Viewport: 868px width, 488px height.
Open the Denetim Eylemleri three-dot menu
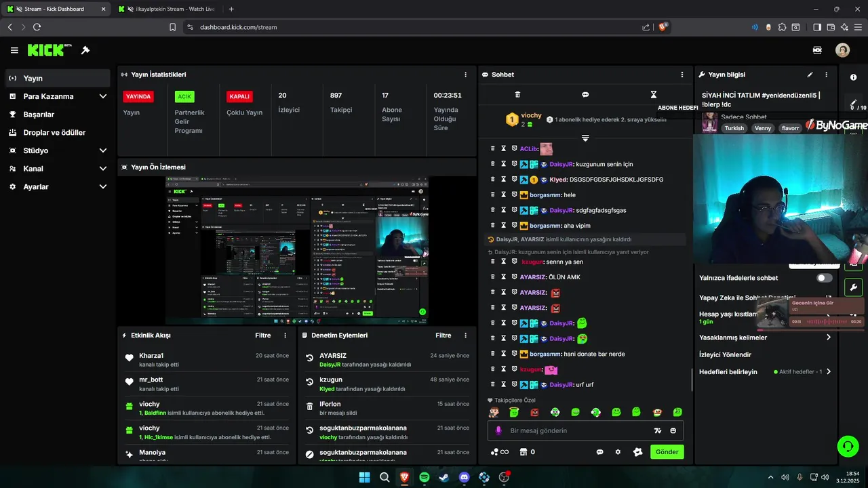pyautogui.click(x=465, y=335)
